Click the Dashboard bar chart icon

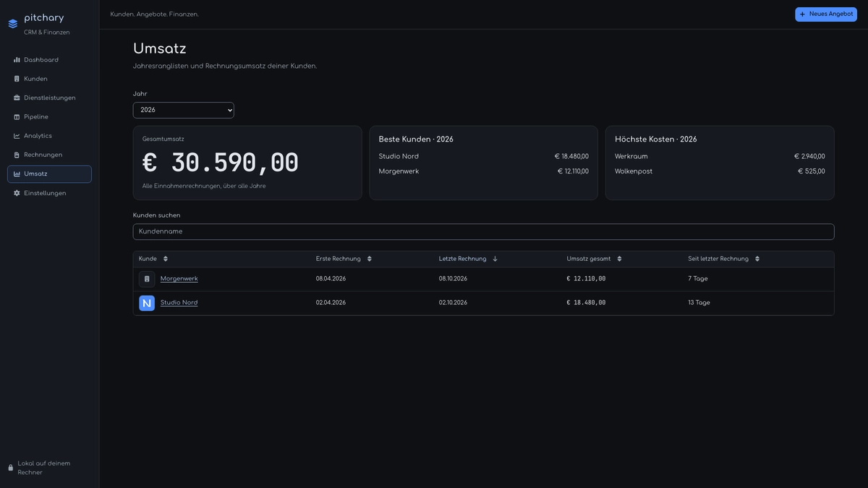(17, 60)
